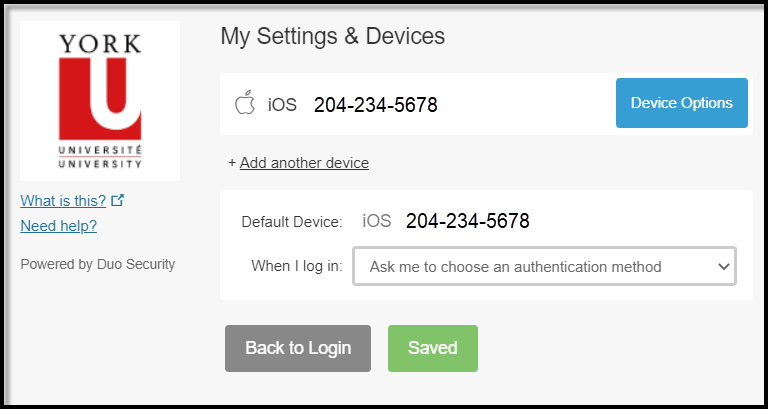The image size is (768, 409).
Task: Click the Back to Login button
Action: point(298,348)
